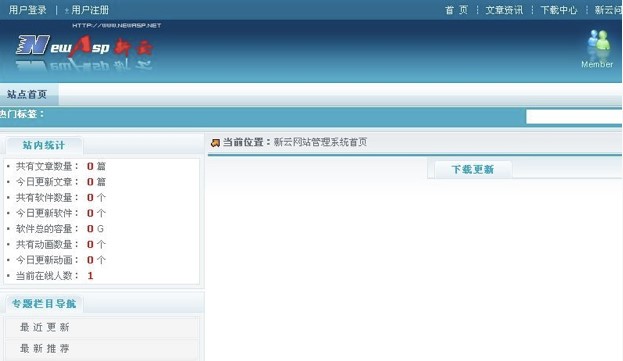Open 文章资讯 in top navigation
This screenshot has height=361, width=623.
click(x=504, y=10)
